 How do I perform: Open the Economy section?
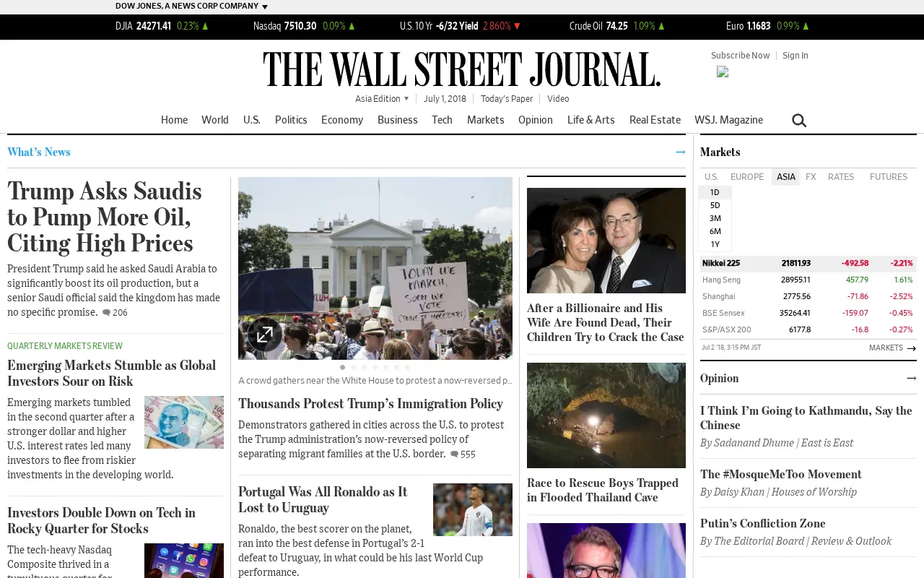click(342, 120)
